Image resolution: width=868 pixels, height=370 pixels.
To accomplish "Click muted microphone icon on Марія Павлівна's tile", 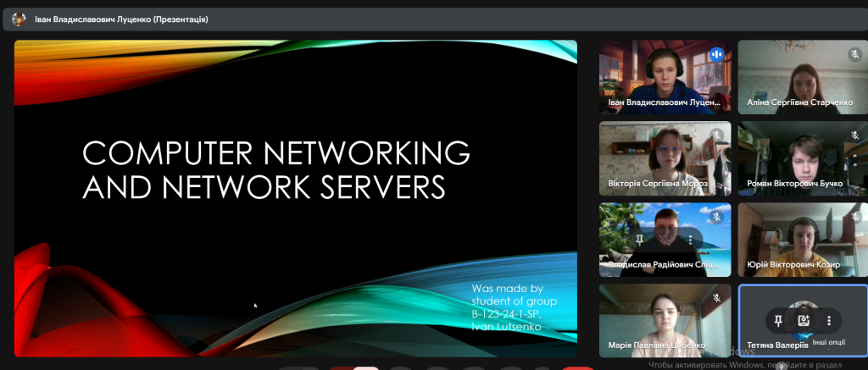I will [x=716, y=298].
